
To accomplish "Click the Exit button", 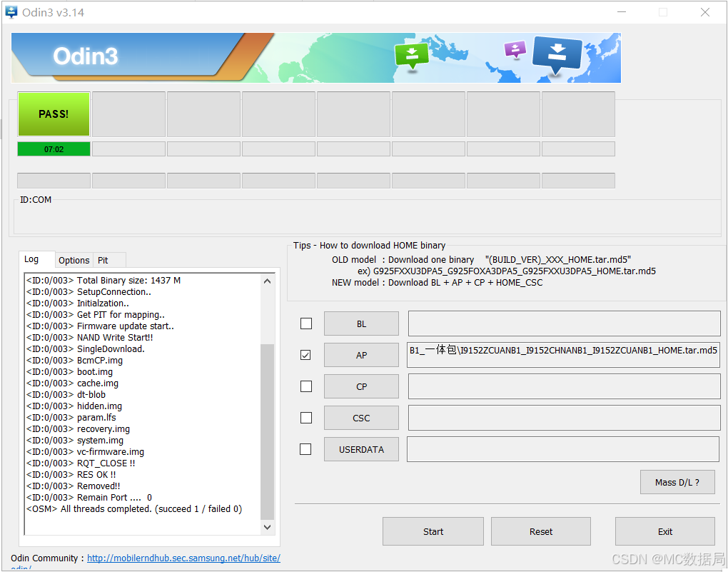I will click(x=665, y=531).
